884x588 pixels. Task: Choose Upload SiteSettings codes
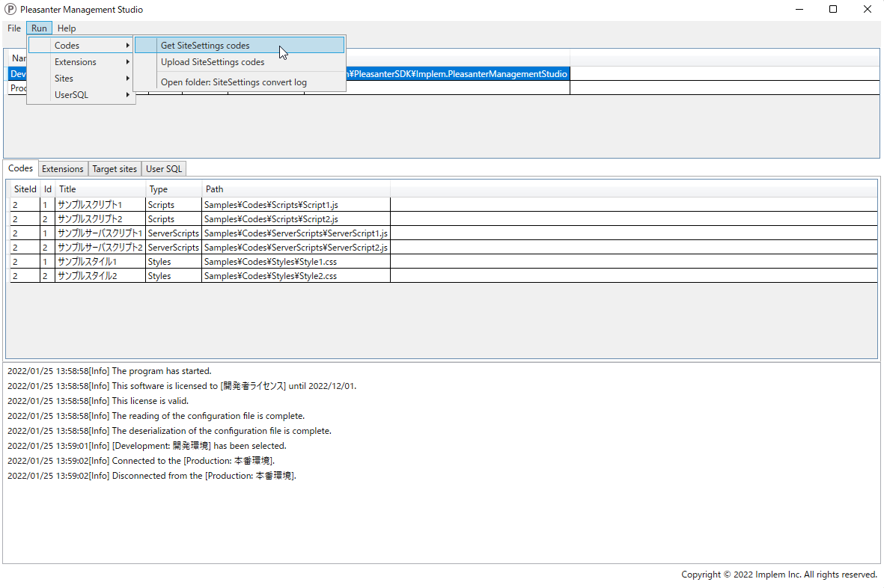pyautogui.click(x=240, y=62)
